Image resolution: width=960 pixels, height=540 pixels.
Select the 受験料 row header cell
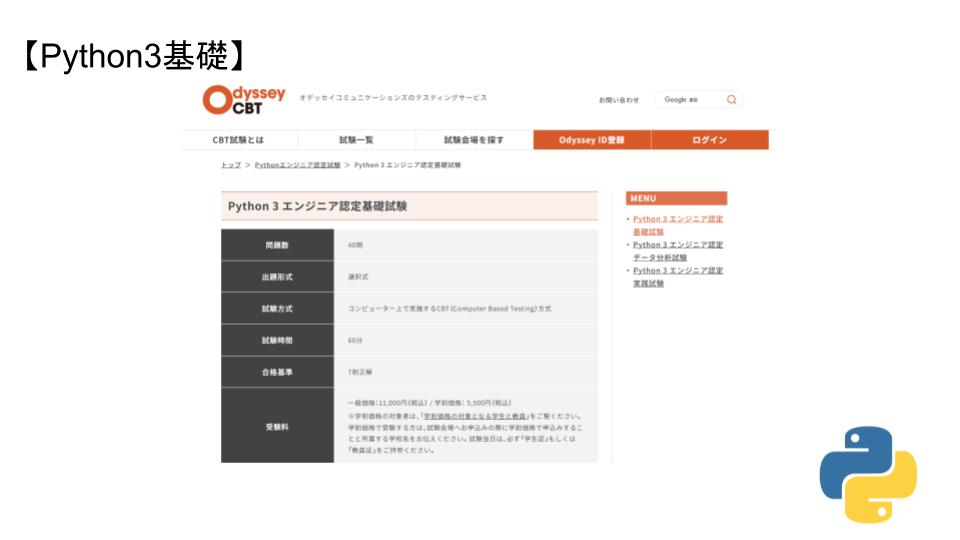(x=278, y=427)
